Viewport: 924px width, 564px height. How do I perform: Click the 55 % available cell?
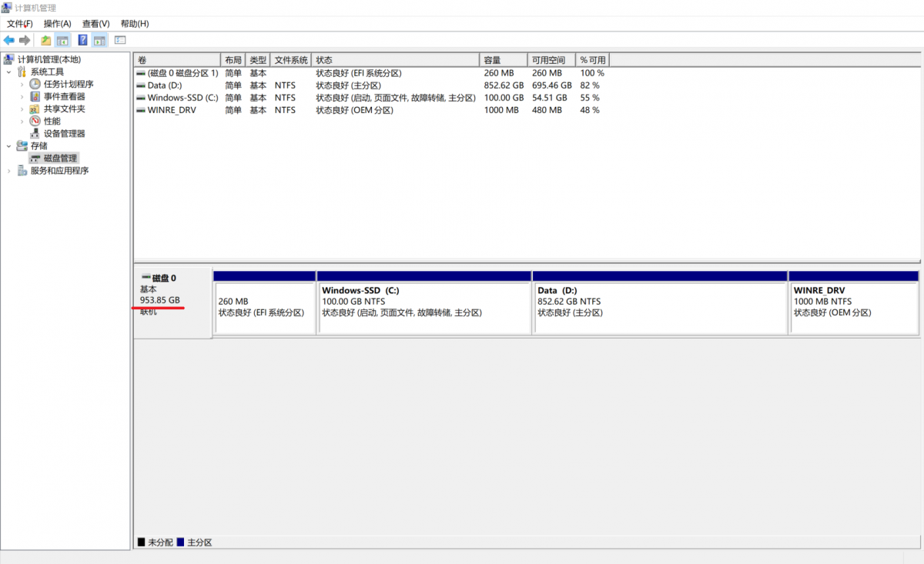point(590,98)
